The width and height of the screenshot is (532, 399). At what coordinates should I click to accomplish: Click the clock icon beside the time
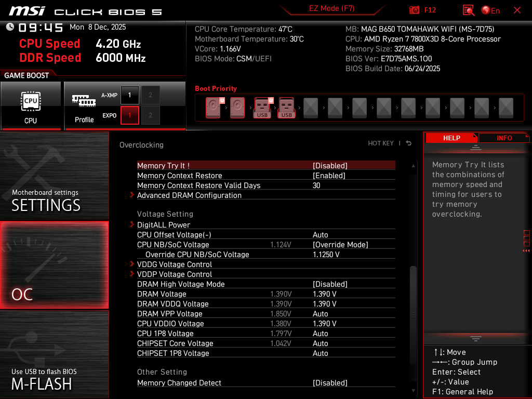pyautogui.click(x=10, y=27)
